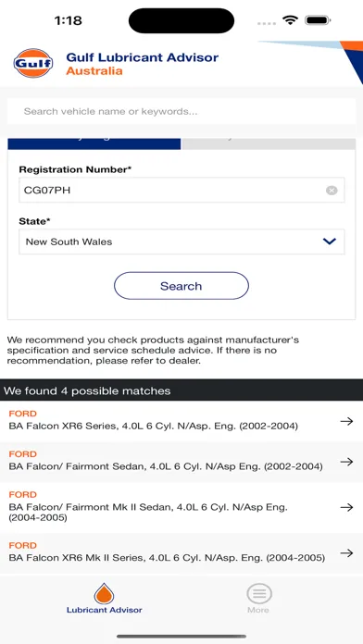The image size is (363, 644).
Task: Switch to the grey inactive tab
Action: click(x=268, y=143)
